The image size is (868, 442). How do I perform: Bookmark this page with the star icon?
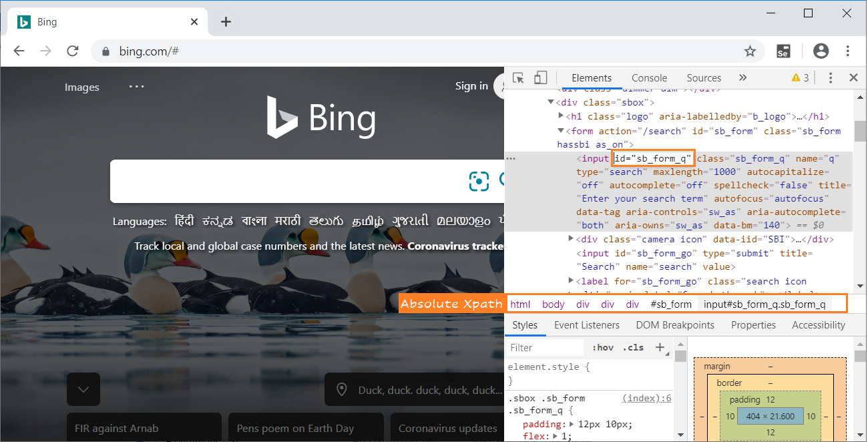(750, 51)
